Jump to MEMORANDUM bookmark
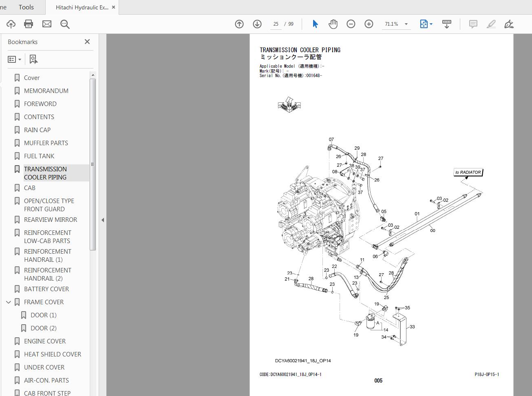Image resolution: width=532 pixels, height=396 pixels. coord(46,91)
